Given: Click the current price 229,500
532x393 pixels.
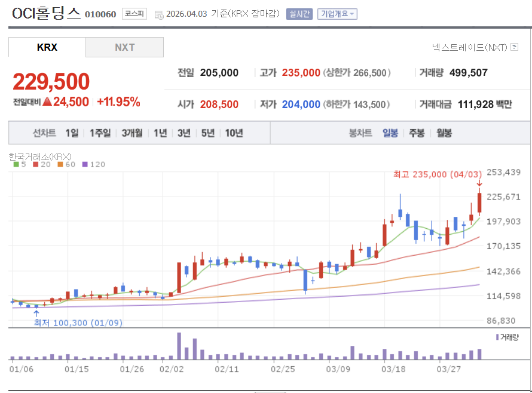Looking at the screenshot, I should pos(51,82).
